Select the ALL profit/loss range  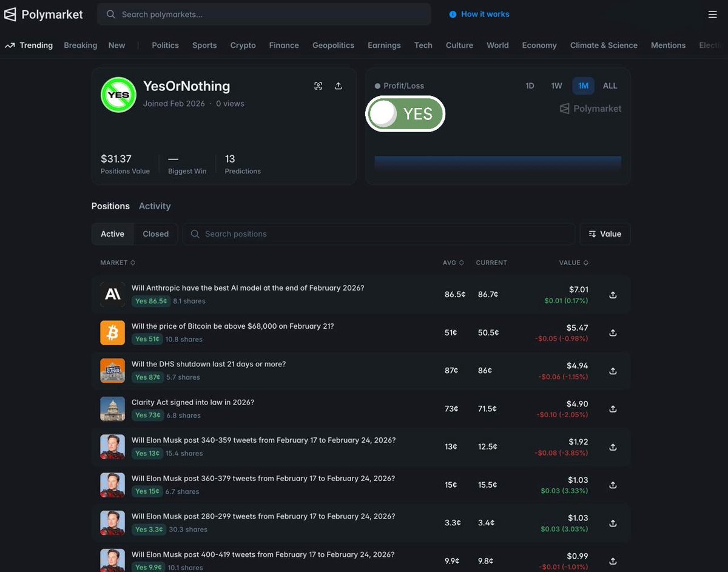click(610, 86)
